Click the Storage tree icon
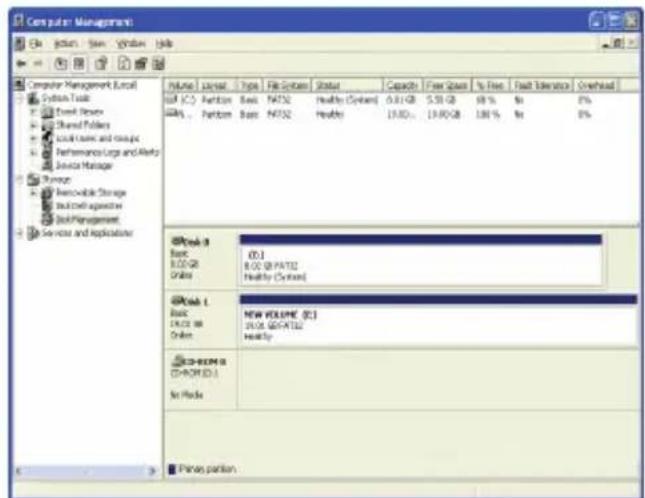The width and height of the screenshot is (645, 498). (33, 179)
